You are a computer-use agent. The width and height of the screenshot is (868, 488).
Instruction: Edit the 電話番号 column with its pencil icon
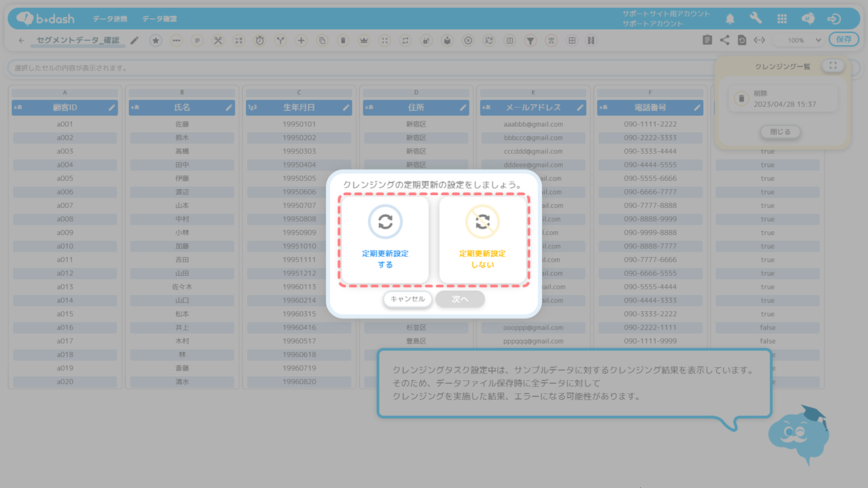pos(697,107)
